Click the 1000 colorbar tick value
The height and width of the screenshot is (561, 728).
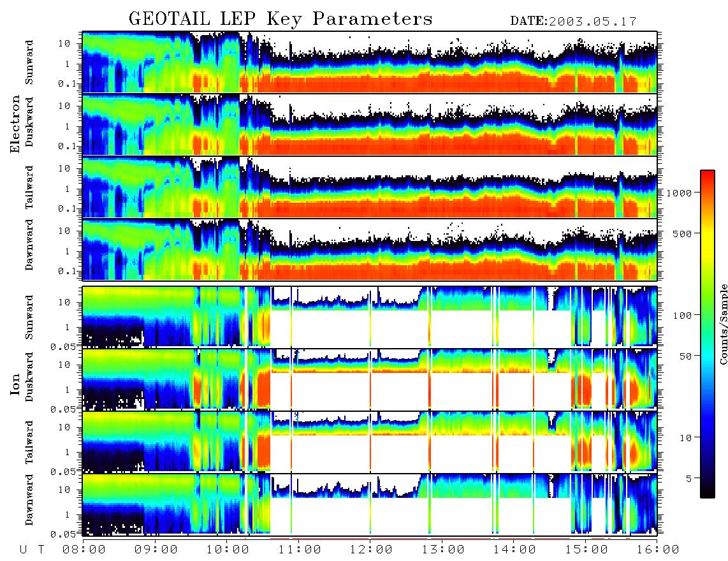point(679,193)
